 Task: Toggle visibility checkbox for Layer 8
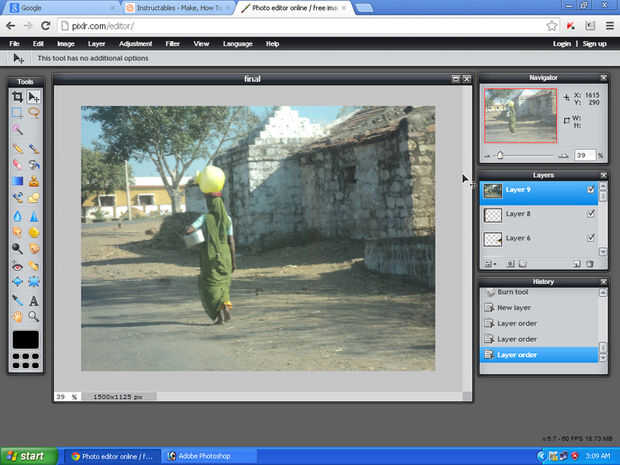(590, 214)
